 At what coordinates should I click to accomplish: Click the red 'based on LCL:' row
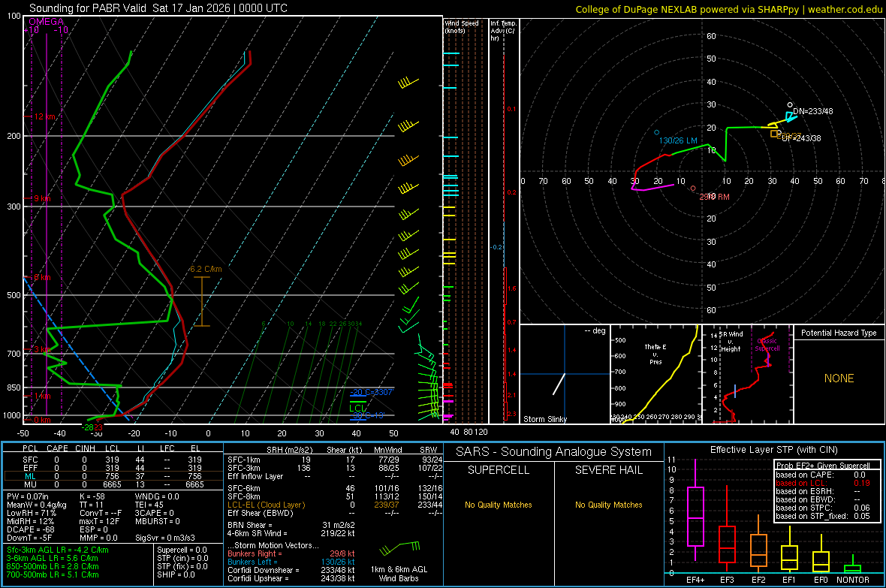[x=823, y=483]
